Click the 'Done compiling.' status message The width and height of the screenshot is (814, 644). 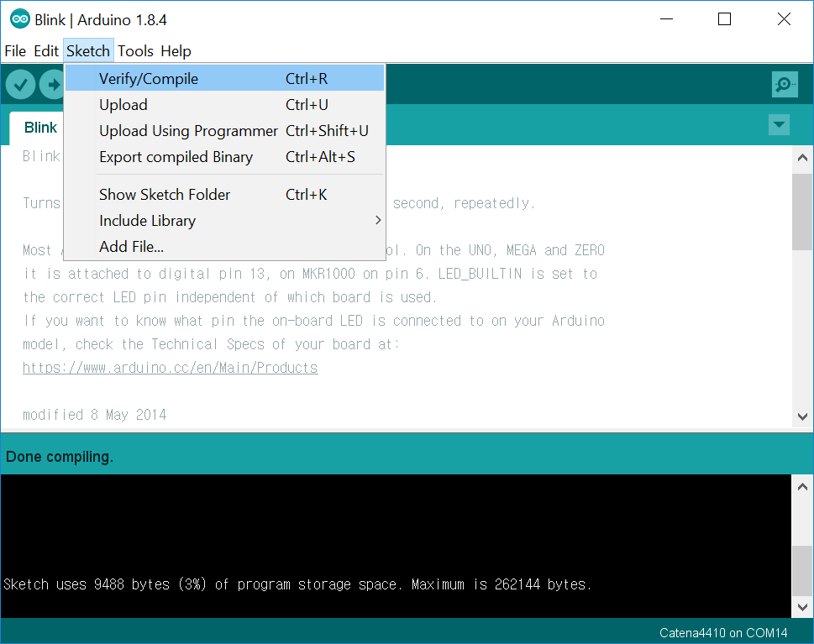pyautogui.click(x=60, y=457)
